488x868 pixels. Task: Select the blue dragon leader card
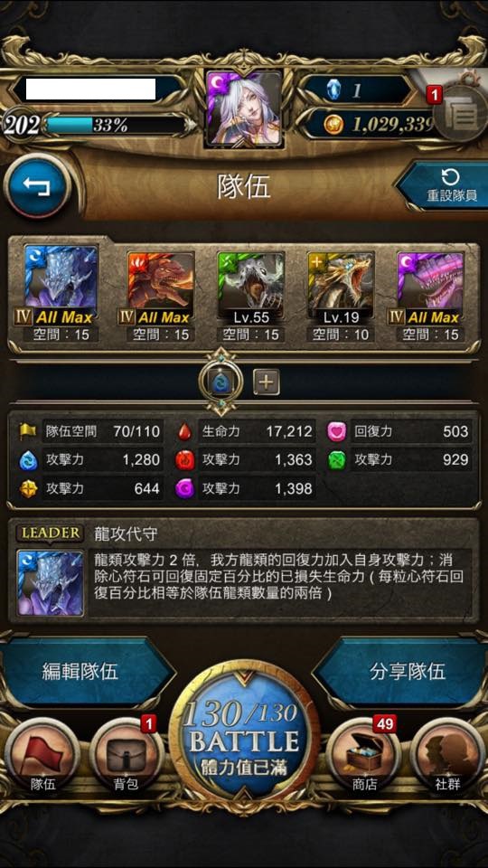[61, 281]
